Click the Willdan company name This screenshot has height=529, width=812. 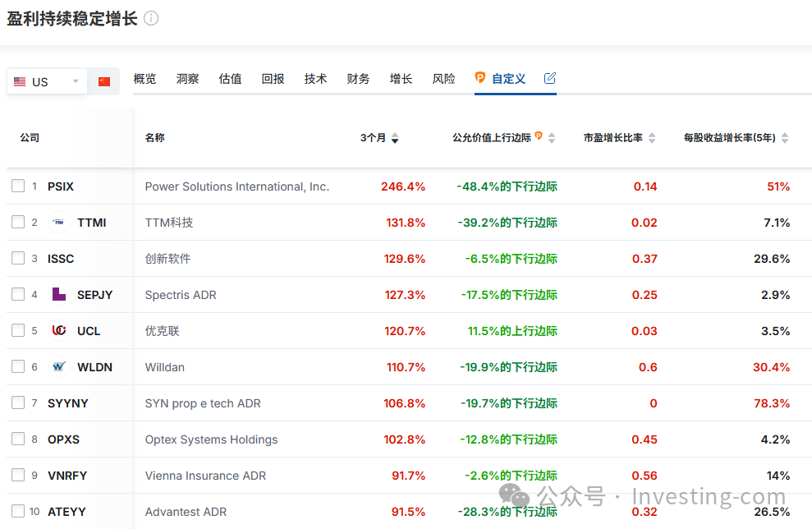[164, 367]
